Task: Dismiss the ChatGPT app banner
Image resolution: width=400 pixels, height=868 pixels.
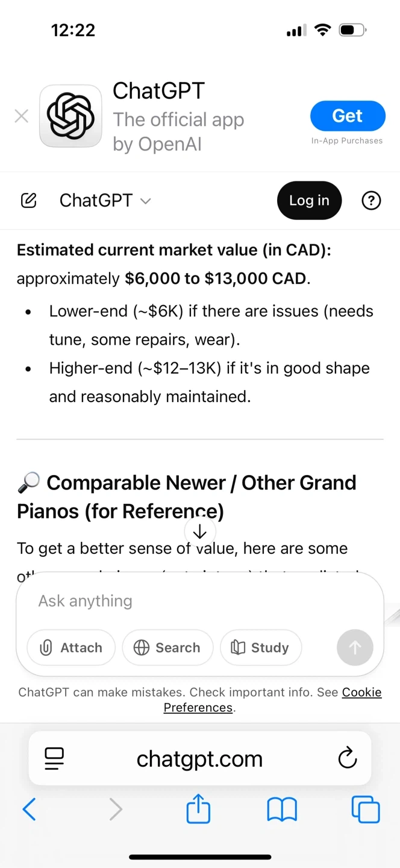Action: (x=22, y=116)
